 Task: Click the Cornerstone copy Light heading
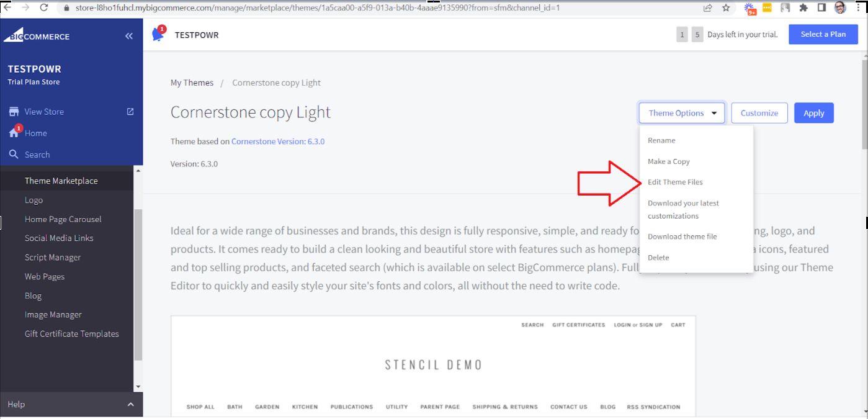tap(251, 112)
